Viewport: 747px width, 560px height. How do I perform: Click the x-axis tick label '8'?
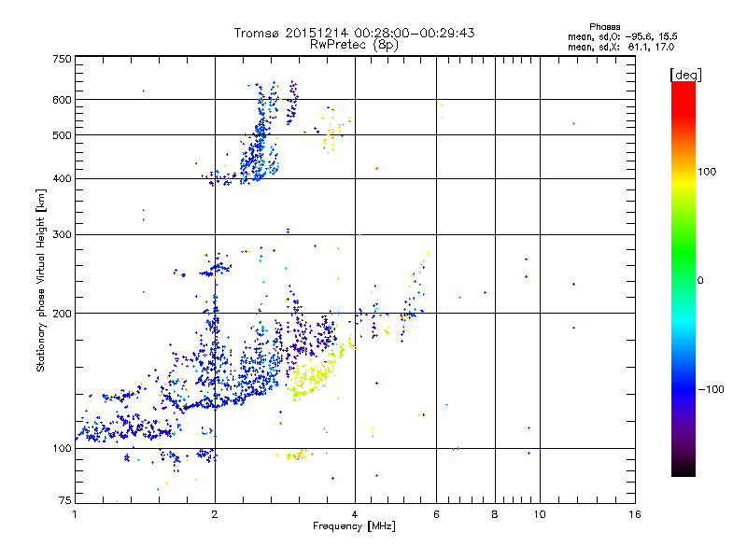point(495,514)
